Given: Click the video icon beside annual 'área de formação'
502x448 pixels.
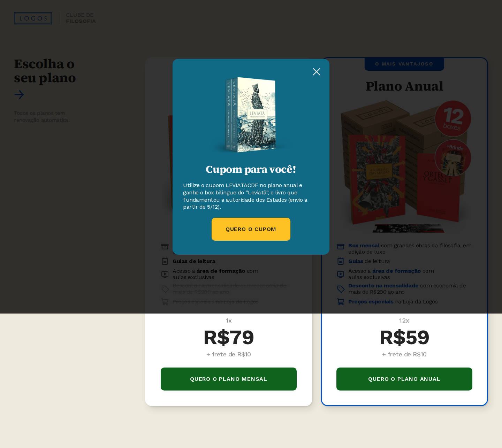Looking at the screenshot, I should click(341, 274).
